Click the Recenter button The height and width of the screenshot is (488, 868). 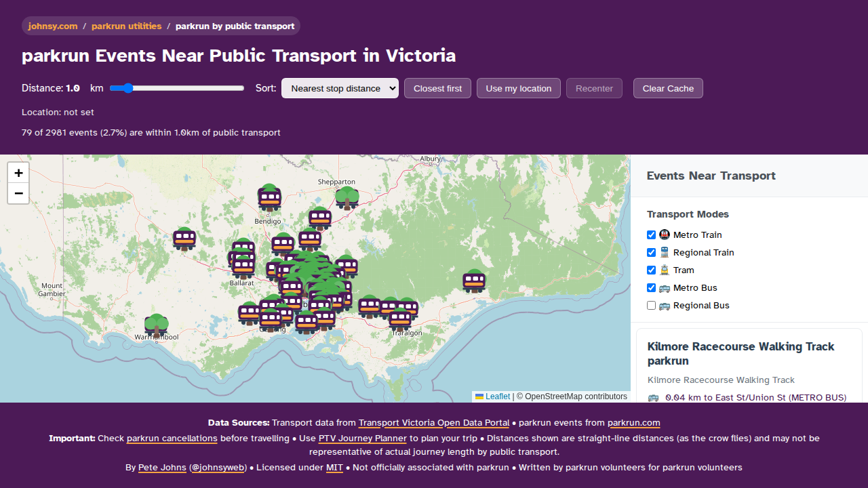coord(594,88)
